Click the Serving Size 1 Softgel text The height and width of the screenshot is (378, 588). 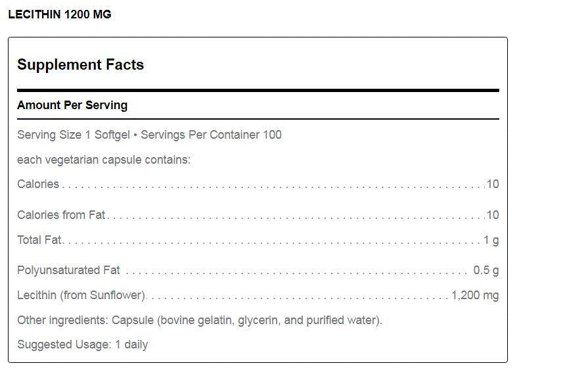click(74, 134)
